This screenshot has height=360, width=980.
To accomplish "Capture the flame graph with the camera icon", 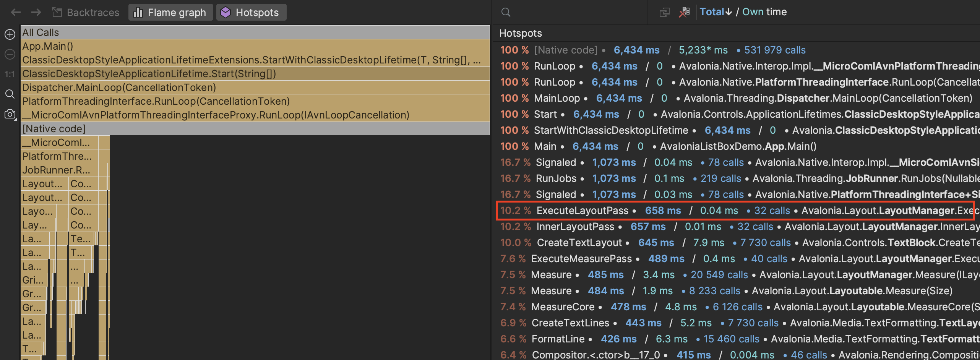I will click(x=10, y=114).
